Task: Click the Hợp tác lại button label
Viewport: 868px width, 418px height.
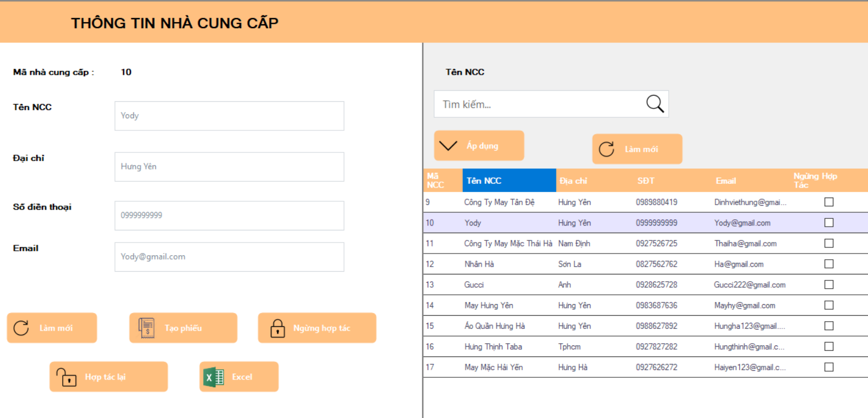Action: click(105, 377)
